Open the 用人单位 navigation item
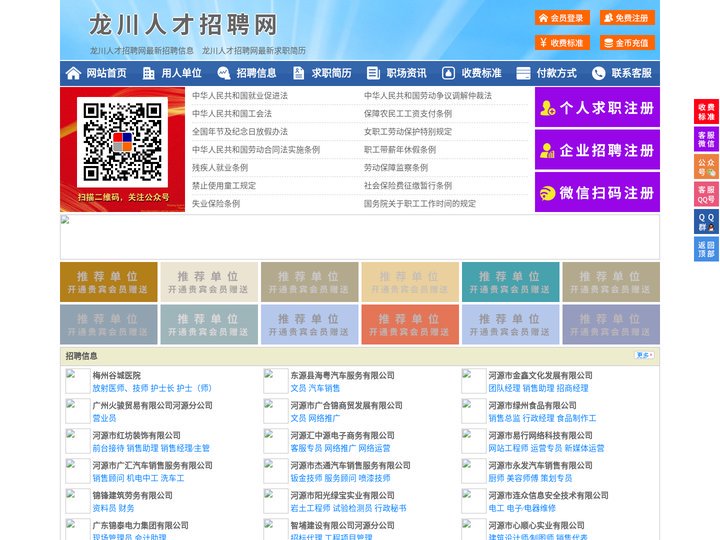Image resolution: width=720 pixels, height=540 pixels. 181,73
